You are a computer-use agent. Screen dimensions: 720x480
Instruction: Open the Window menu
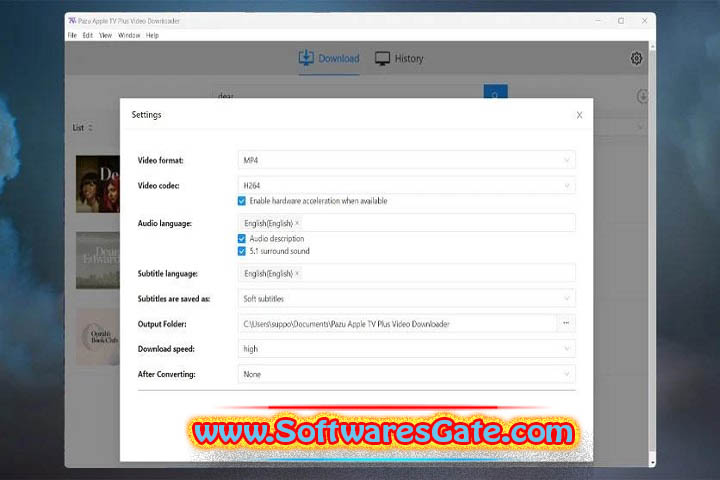pos(129,35)
